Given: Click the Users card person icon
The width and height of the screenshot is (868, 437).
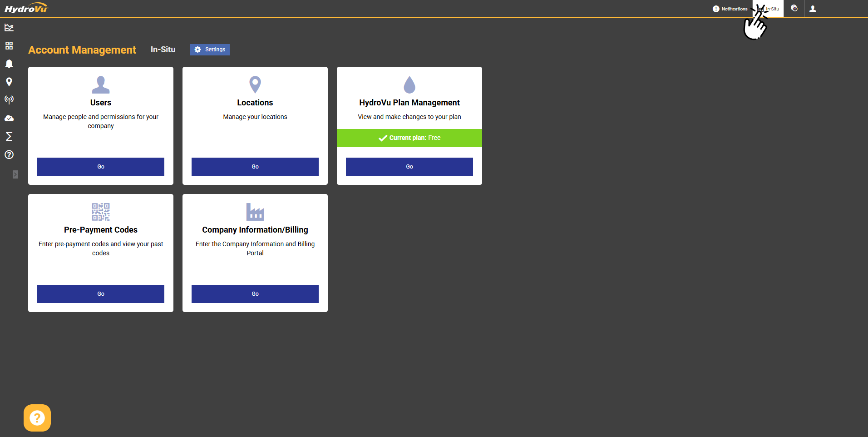Looking at the screenshot, I should click(x=101, y=84).
